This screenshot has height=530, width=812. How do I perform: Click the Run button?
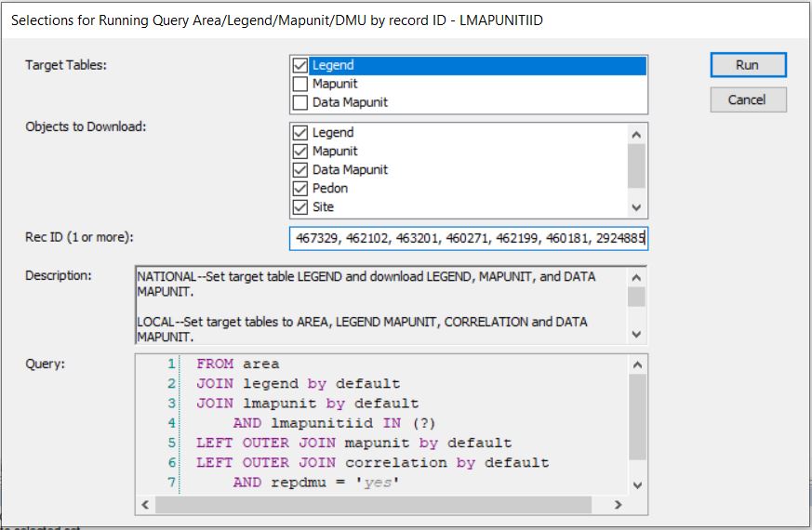[x=749, y=65]
